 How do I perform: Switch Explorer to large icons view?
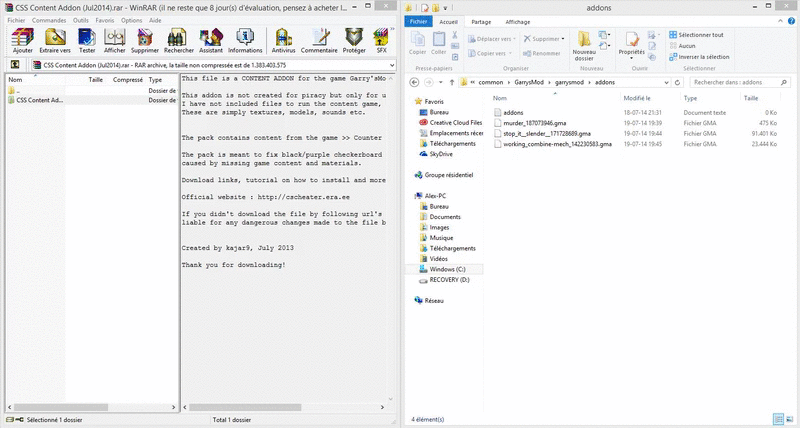[x=790, y=419]
